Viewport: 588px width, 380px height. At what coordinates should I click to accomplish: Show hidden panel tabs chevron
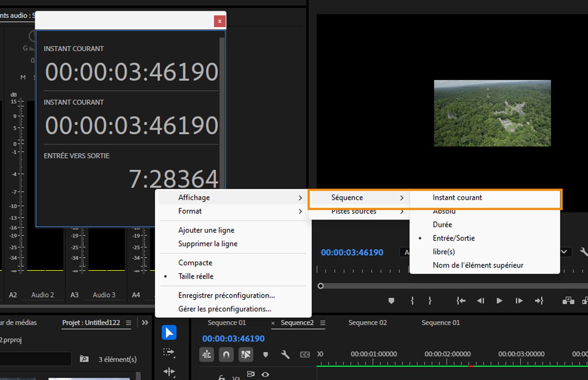click(145, 323)
